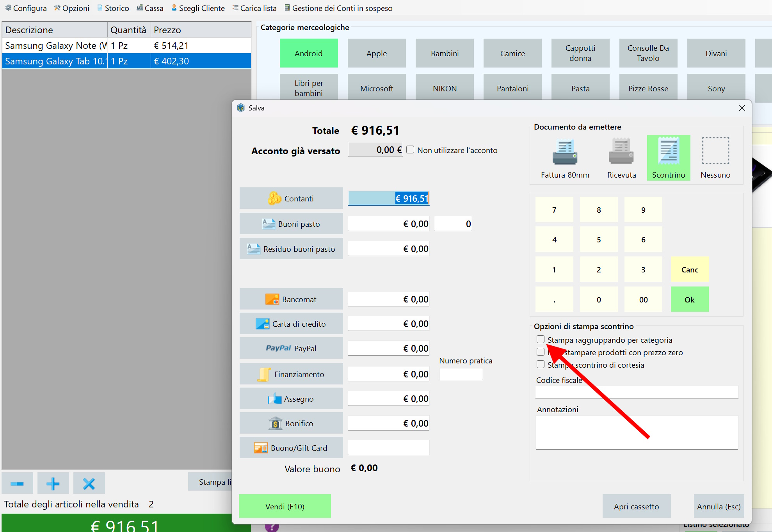Click keypad decimal point key
This screenshot has height=532, width=772.
[x=554, y=300]
